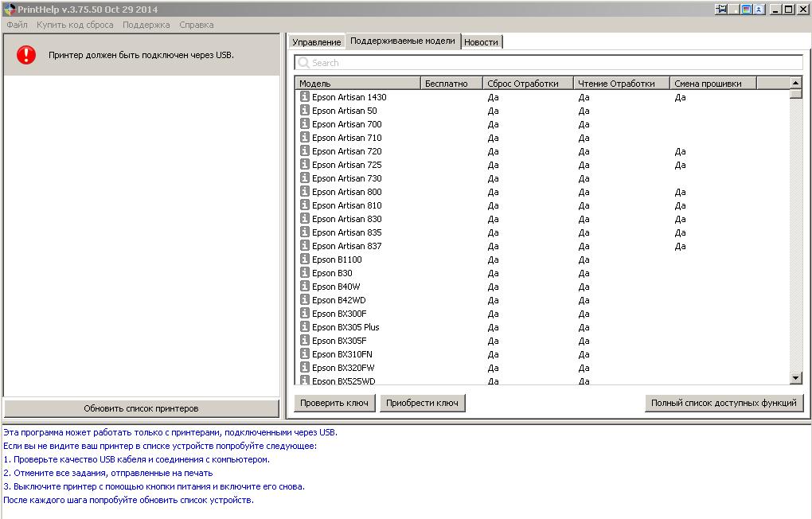Open the Справка menu

197,25
